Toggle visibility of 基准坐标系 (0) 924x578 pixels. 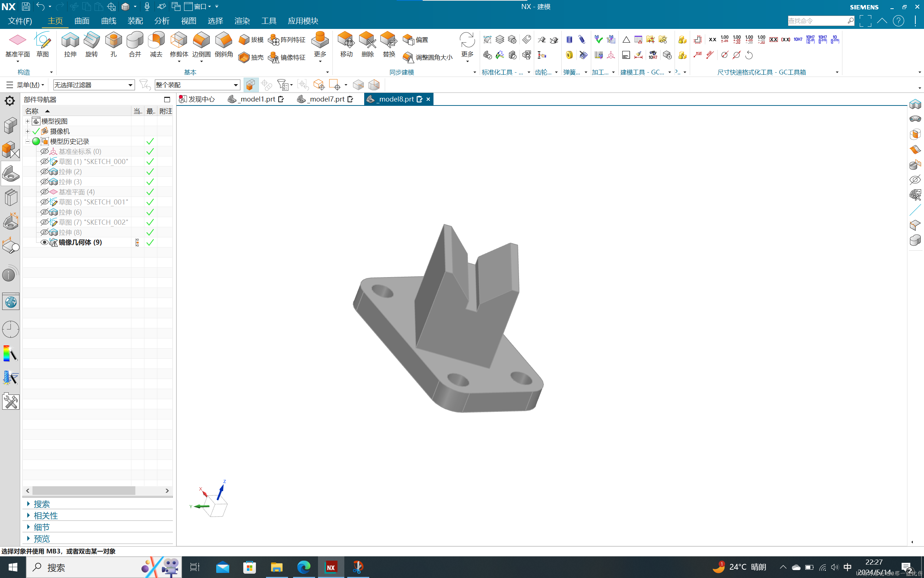[x=44, y=151]
